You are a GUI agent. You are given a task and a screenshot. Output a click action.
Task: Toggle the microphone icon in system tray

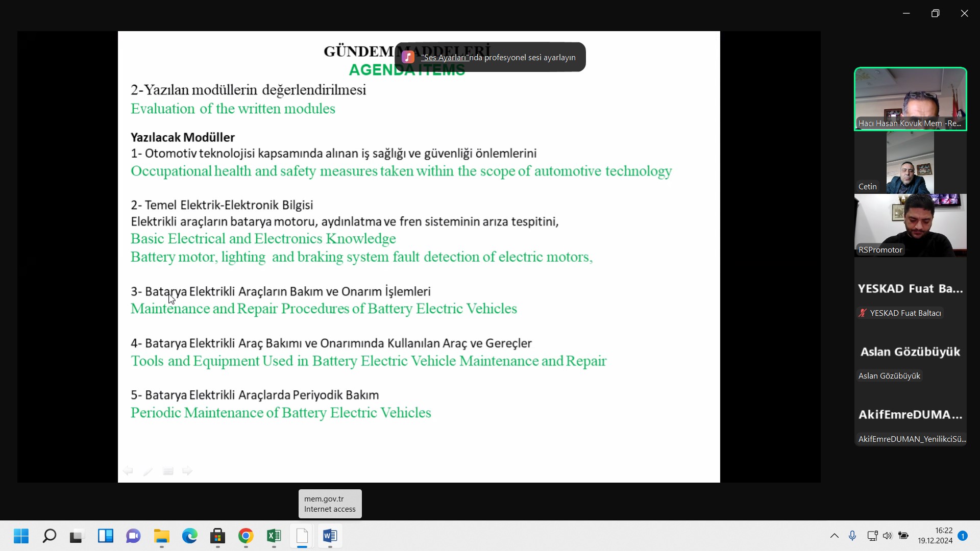(x=852, y=536)
